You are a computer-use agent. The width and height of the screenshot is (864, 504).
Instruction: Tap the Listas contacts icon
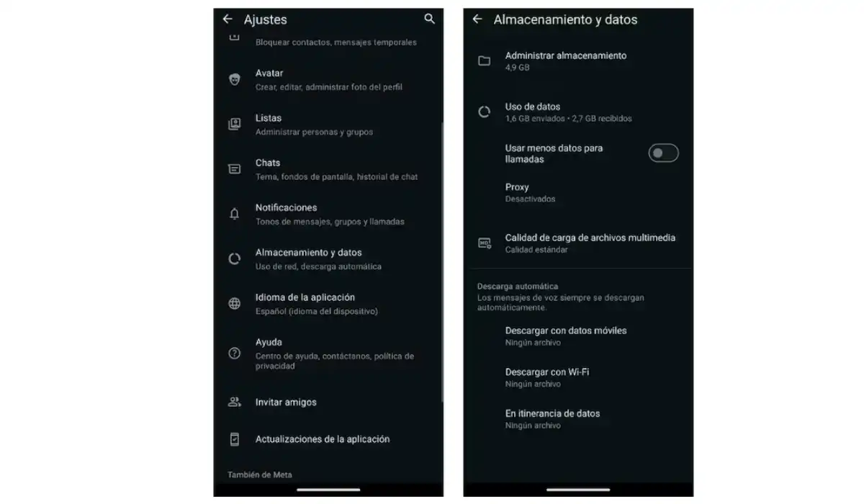pos(235,124)
